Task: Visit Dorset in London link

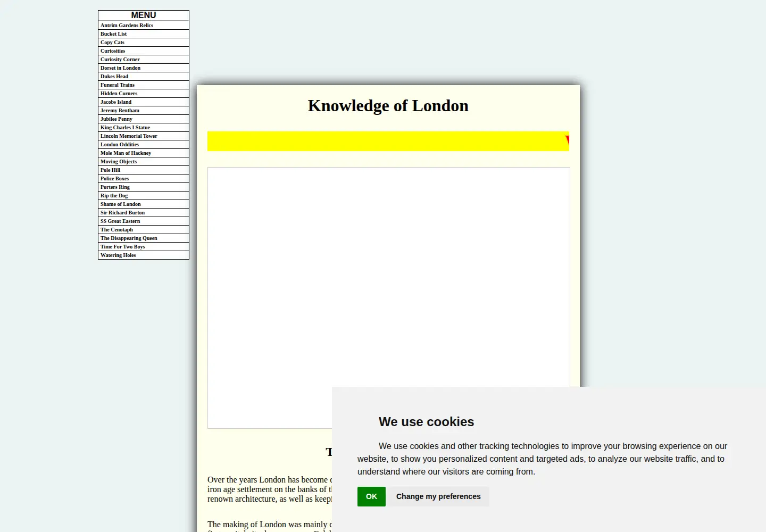Action: (x=144, y=68)
